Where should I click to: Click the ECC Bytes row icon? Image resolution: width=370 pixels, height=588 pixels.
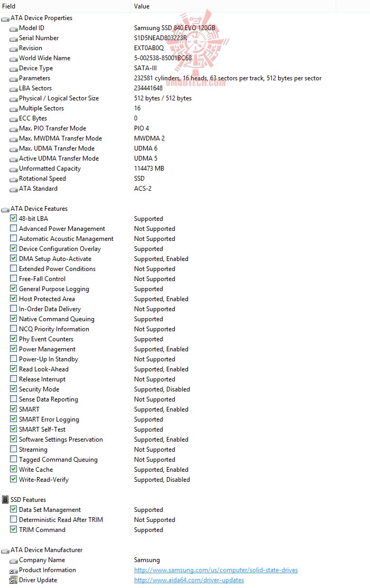click(x=14, y=119)
